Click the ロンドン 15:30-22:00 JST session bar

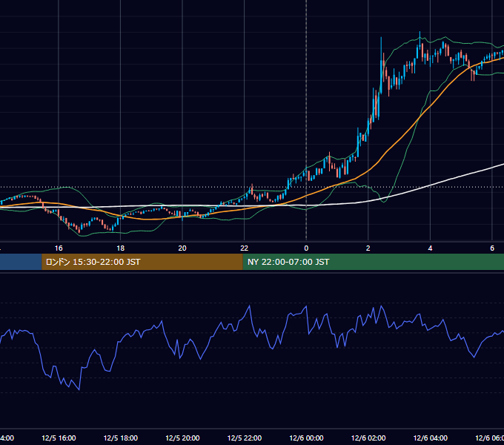click(142, 262)
